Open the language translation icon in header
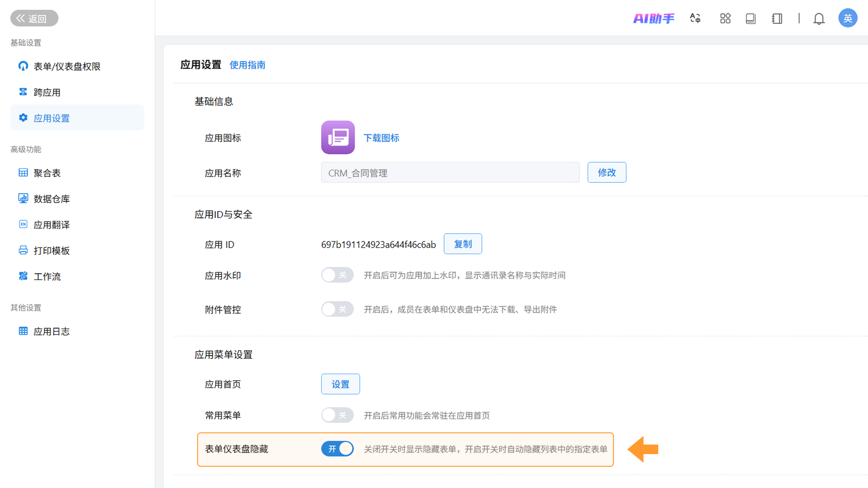The image size is (868, 488). [x=695, y=18]
